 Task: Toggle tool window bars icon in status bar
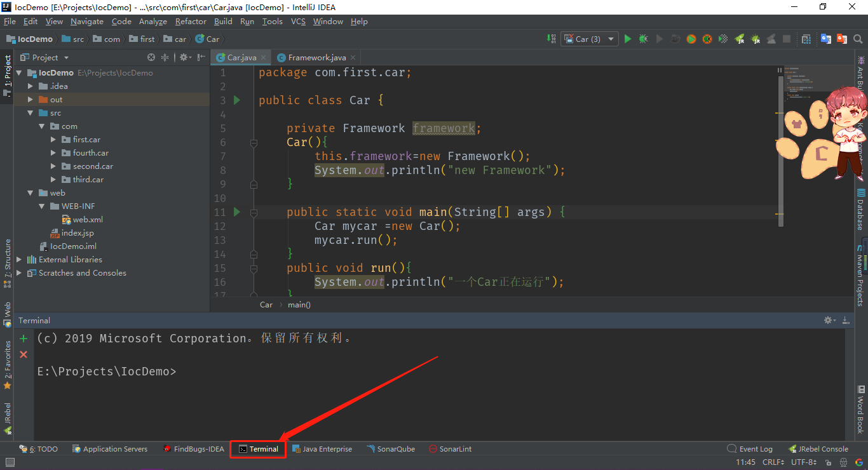pyautogui.click(x=10, y=463)
